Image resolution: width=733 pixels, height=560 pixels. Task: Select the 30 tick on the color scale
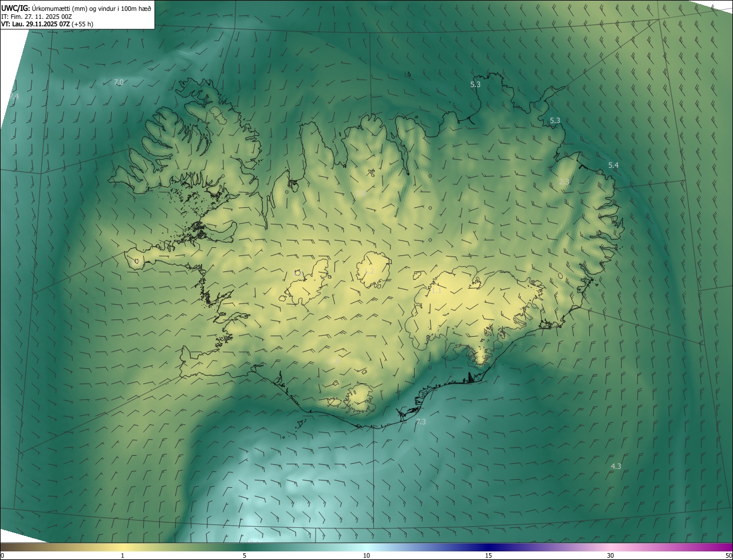(x=610, y=555)
